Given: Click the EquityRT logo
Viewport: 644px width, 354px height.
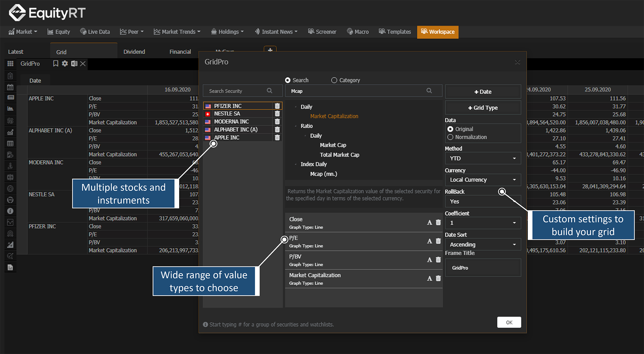Looking at the screenshot, I should 47,13.
